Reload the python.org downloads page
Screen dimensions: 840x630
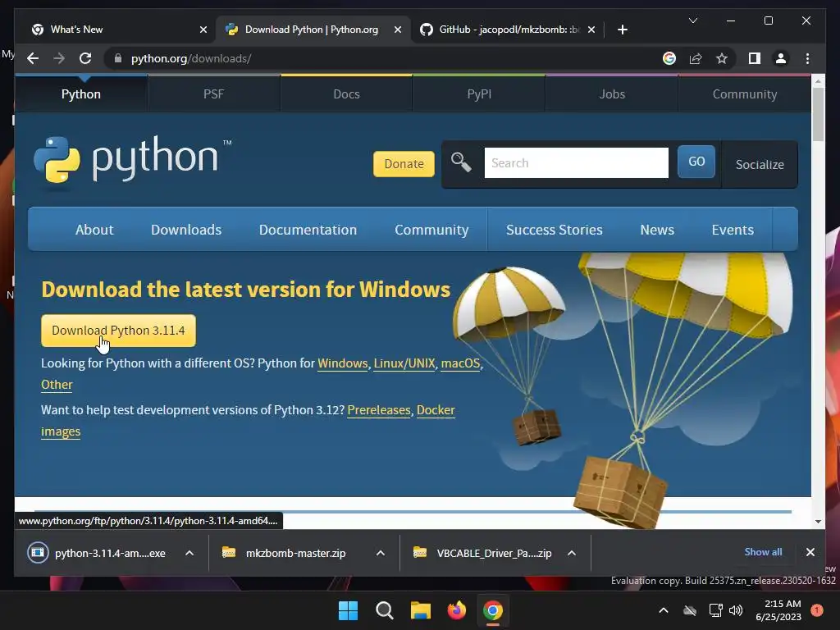point(85,58)
